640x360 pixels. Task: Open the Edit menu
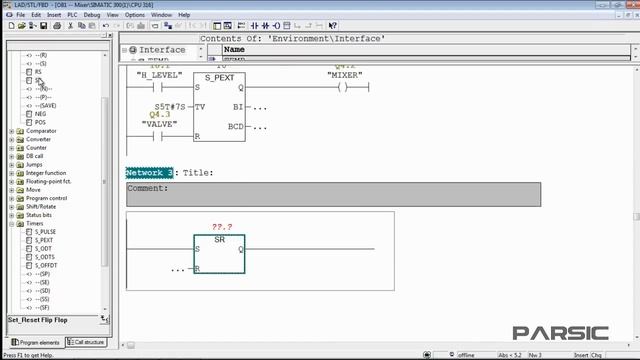click(x=36, y=15)
